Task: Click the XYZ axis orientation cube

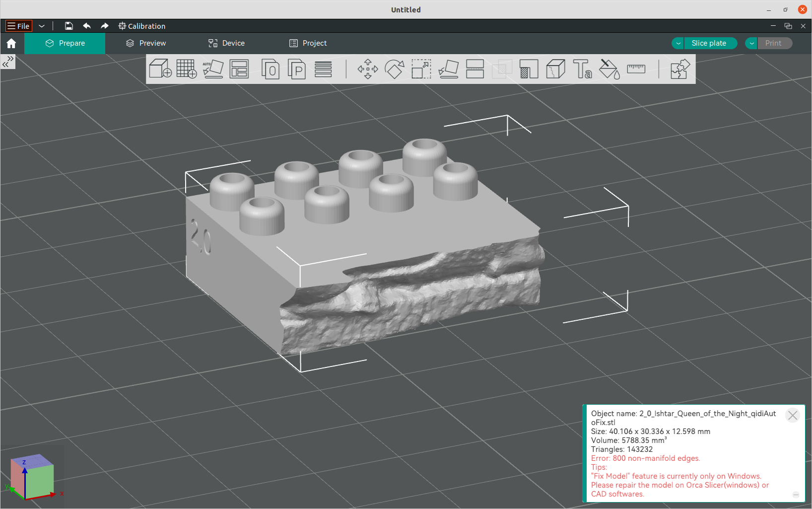Action: (32, 476)
